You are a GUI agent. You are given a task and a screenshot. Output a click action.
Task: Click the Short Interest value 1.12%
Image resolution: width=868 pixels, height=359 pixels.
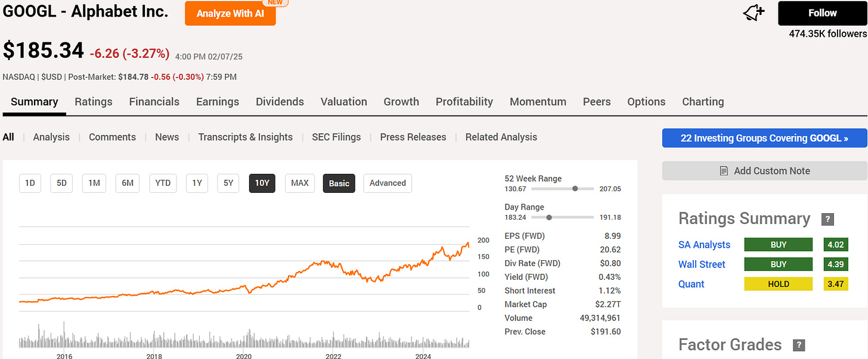click(609, 291)
